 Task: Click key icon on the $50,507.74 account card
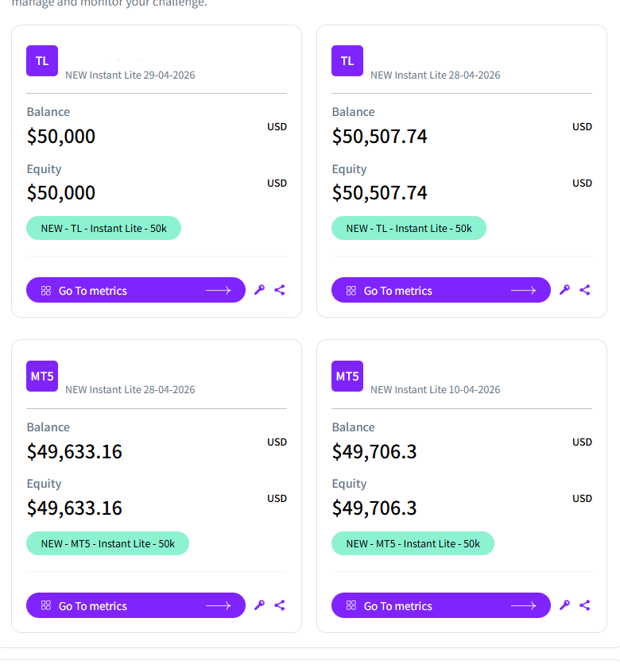pyautogui.click(x=564, y=290)
